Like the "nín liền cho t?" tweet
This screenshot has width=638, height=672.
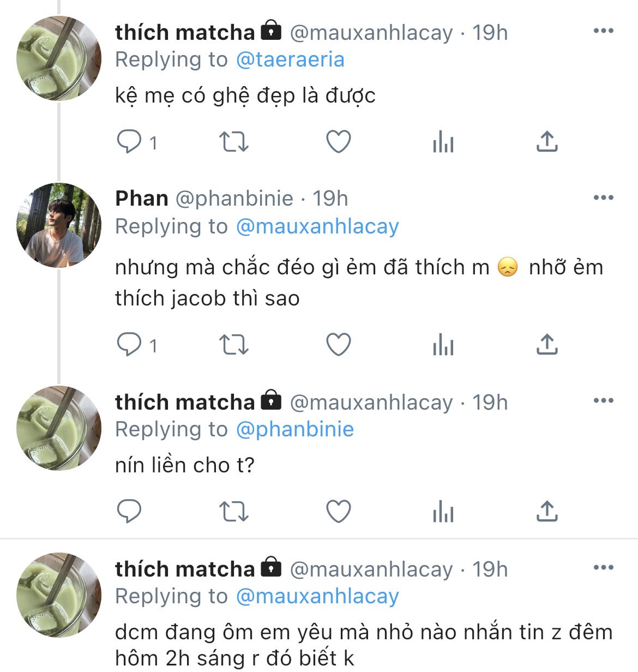coord(338,512)
